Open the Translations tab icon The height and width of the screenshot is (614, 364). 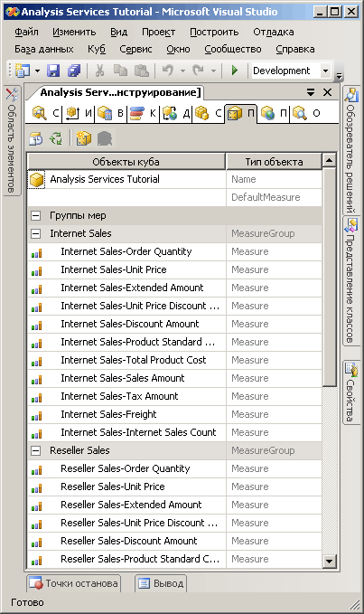267,113
